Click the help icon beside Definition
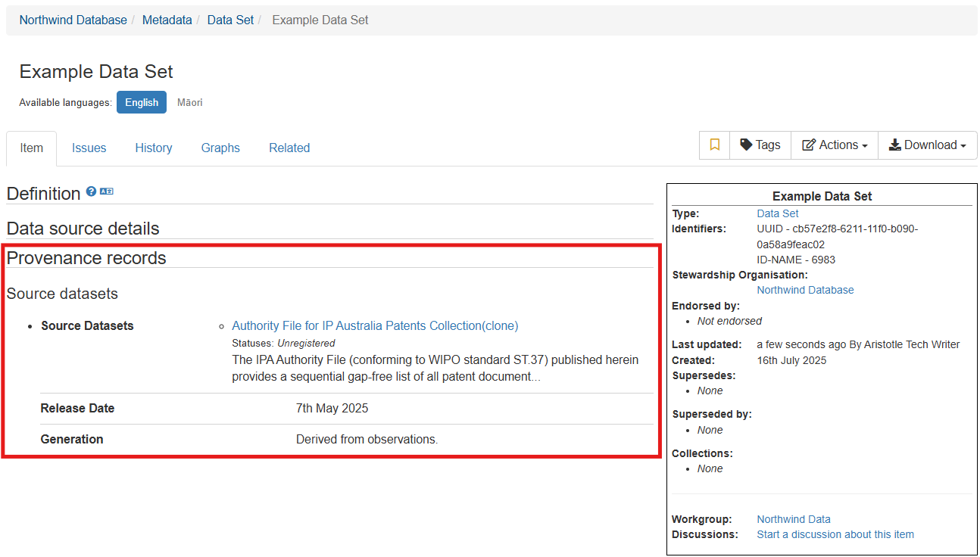Image resolution: width=980 pixels, height=557 pixels. click(91, 191)
